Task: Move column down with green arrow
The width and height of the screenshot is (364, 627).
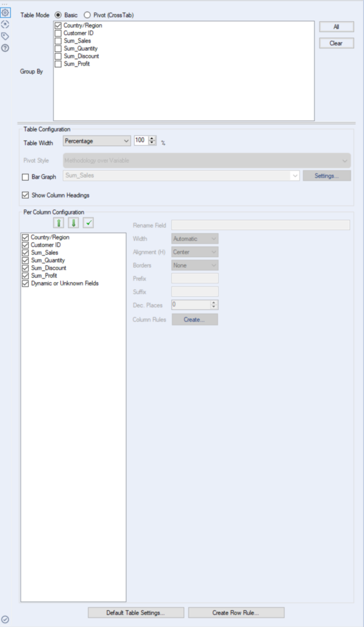Action: pyautogui.click(x=73, y=223)
